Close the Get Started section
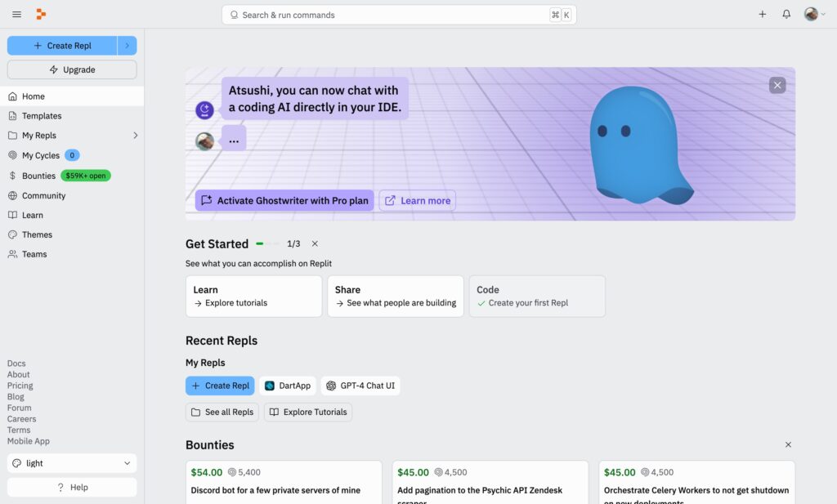 pos(315,243)
